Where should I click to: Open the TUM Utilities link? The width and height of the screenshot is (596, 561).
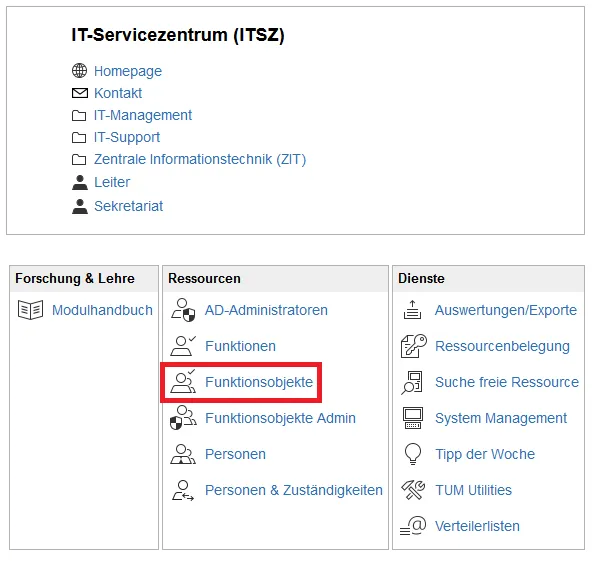click(474, 490)
